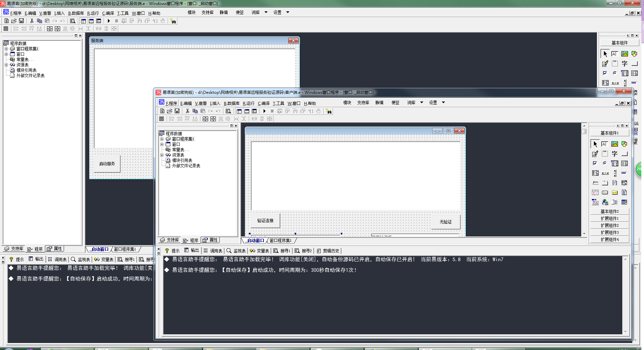
Task: Expand 窗口 node in the server window tree
Action: pyautogui.click(x=6, y=54)
